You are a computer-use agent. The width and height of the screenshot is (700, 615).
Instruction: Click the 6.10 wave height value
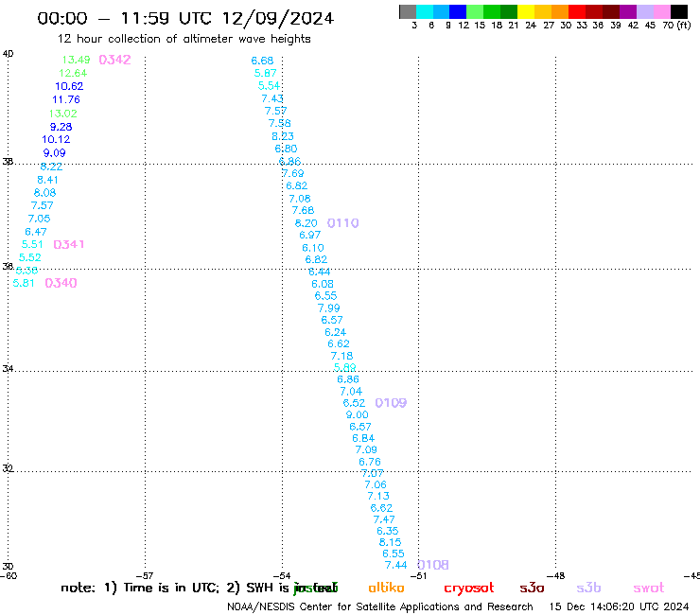tap(313, 248)
